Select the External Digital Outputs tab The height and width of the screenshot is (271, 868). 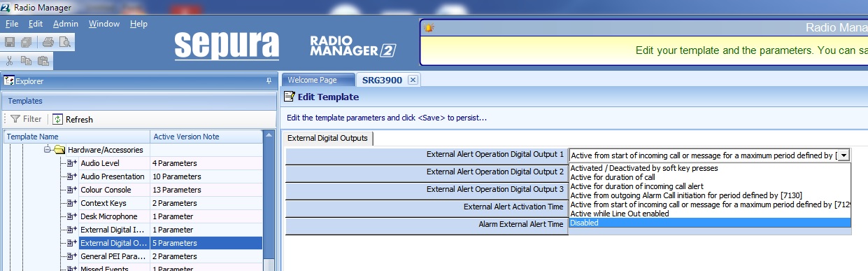(x=327, y=138)
